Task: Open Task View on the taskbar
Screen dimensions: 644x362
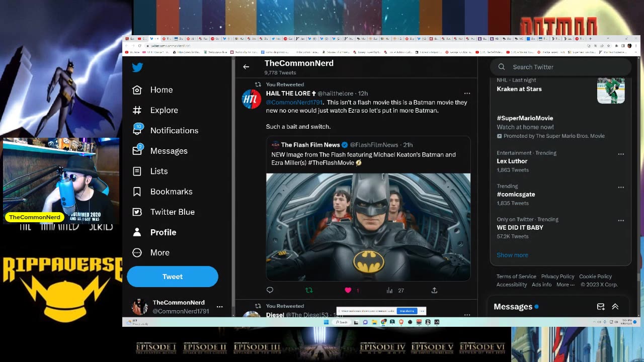Action: click(356, 322)
